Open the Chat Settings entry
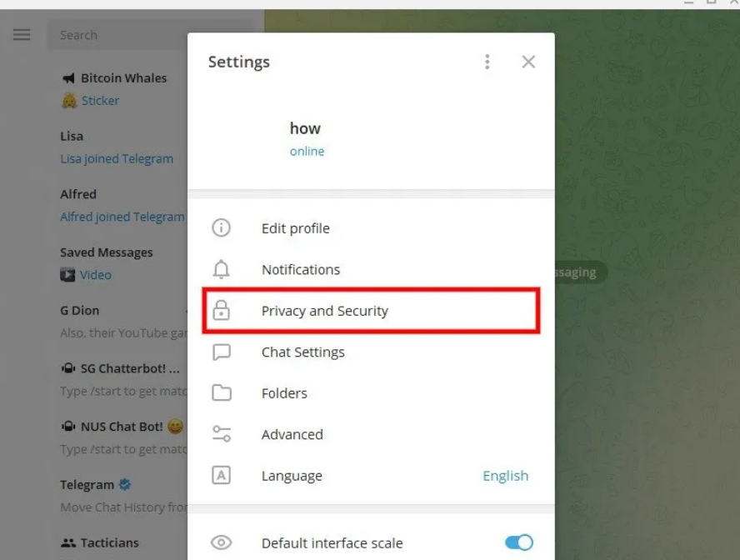Viewport: 740px width, 560px height. pos(371,352)
